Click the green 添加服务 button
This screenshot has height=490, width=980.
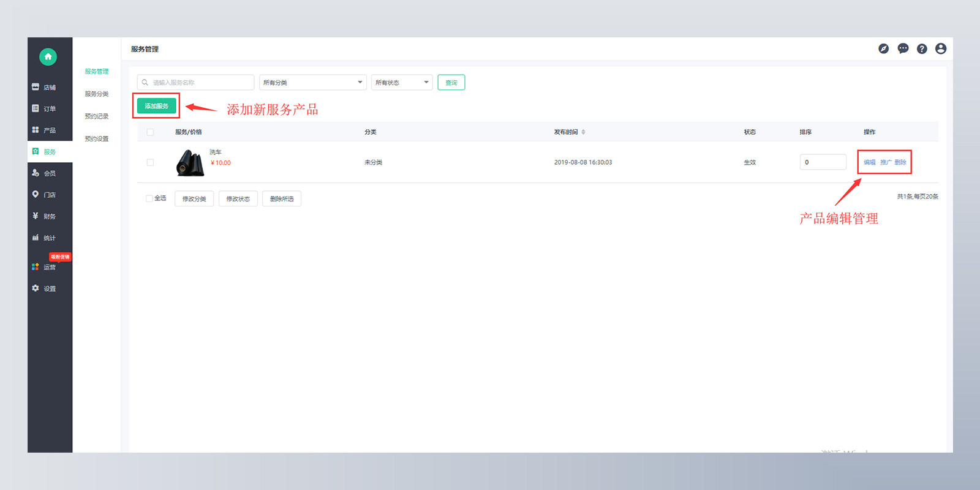(x=156, y=106)
